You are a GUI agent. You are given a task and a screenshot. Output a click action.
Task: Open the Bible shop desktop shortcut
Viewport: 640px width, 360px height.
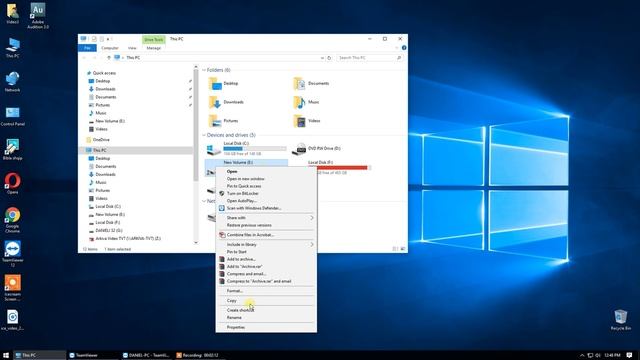(12, 149)
